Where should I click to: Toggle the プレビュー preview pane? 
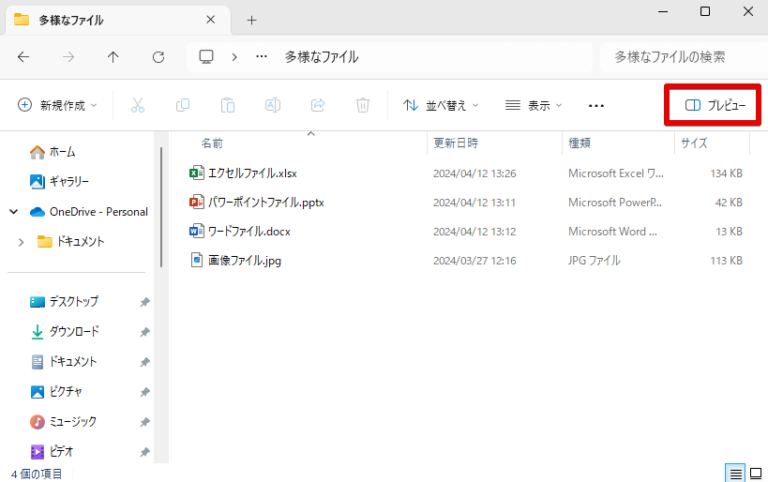pyautogui.click(x=715, y=105)
